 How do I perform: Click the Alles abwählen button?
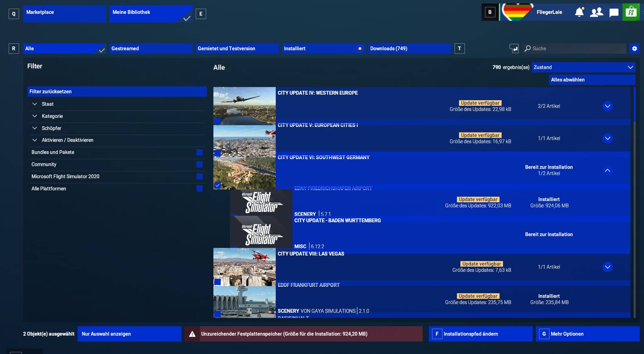tap(592, 80)
